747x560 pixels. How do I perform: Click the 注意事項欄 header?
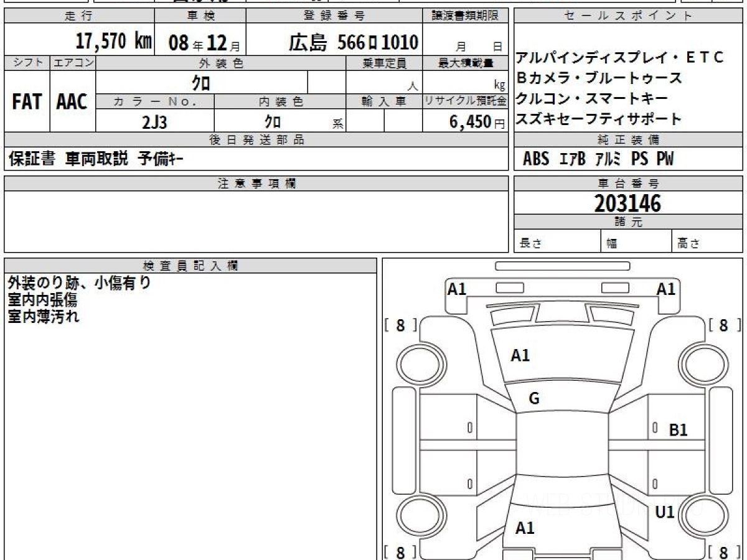tap(256, 184)
